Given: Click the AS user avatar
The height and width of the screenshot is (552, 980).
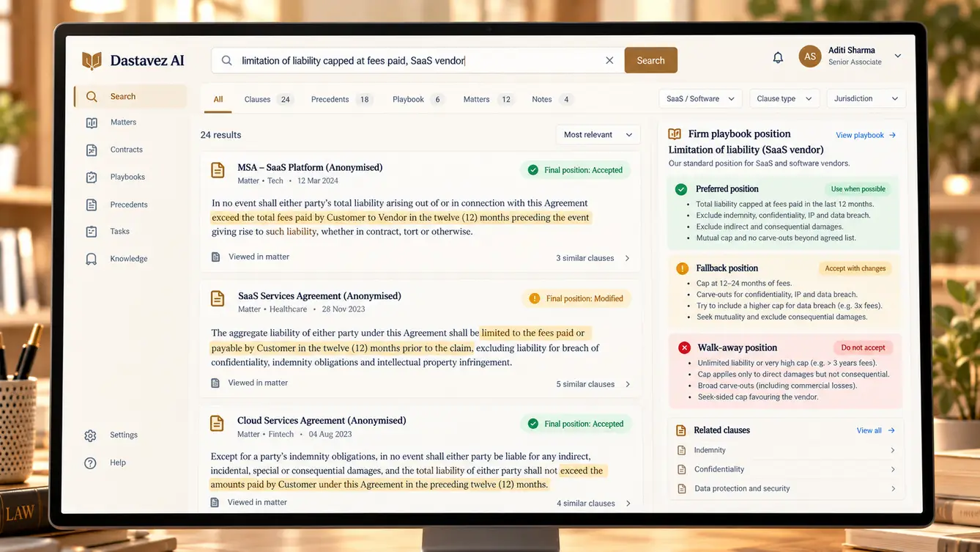Looking at the screenshot, I should click(x=810, y=56).
